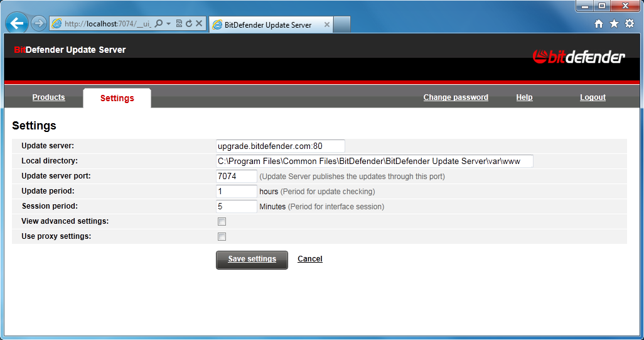Click the Update server port field
This screenshot has height=340, width=644.
pyautogui.click(x=237, y=177)
